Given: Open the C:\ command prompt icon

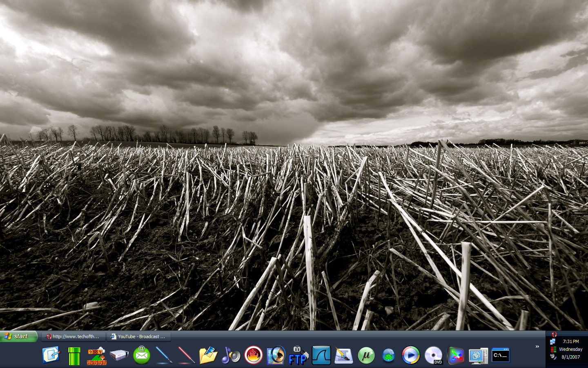Looking at the screenshot, I should pyautogui.click(x=501, y=355).
